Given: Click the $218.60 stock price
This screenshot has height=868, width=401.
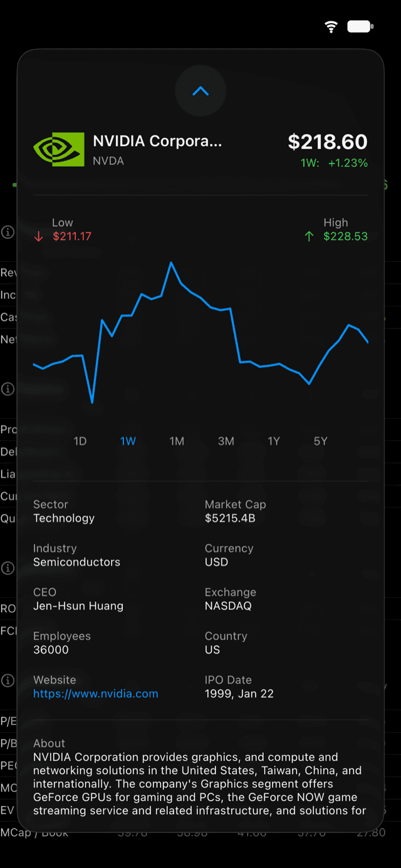Looking at the screenshot, I should tap(328, 142).
